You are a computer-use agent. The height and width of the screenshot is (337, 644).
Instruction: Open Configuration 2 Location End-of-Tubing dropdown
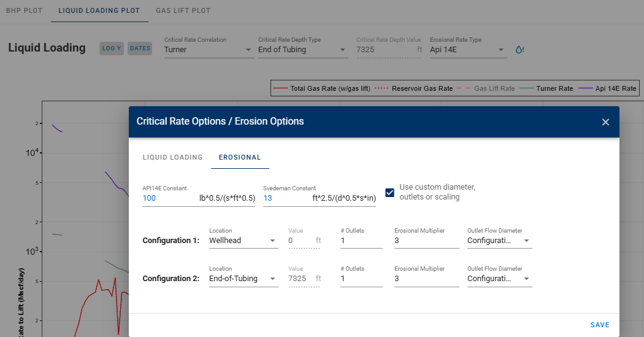pyautogui.click(x=243, y=279)
